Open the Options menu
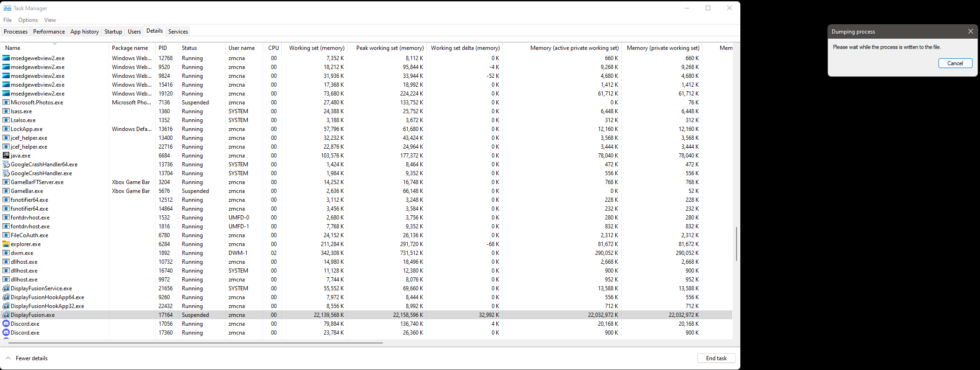The image size is (980, 370). [28, 20]
